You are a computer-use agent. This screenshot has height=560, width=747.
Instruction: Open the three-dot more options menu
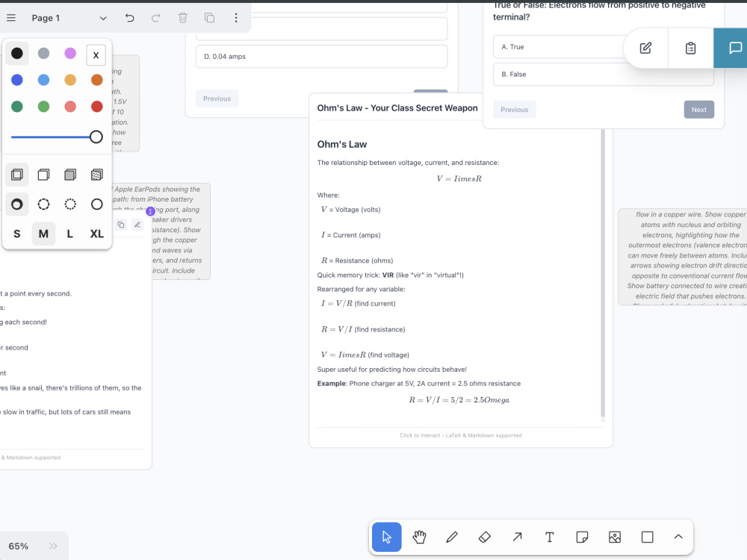[236, 18]
